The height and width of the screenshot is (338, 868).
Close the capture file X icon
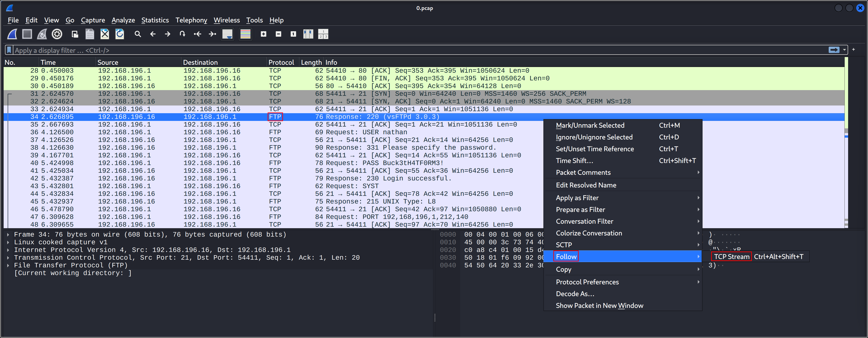(x=105, y=34)
